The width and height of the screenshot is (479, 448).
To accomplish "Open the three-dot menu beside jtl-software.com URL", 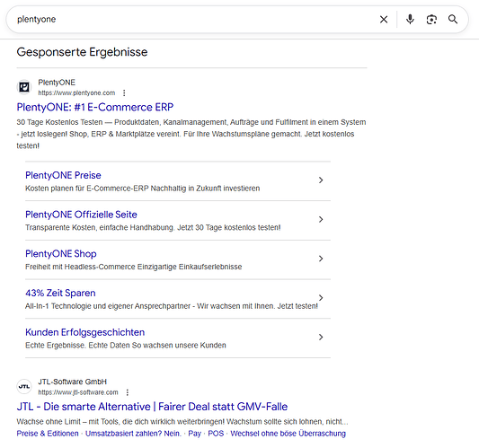I will tap(128, 392).
